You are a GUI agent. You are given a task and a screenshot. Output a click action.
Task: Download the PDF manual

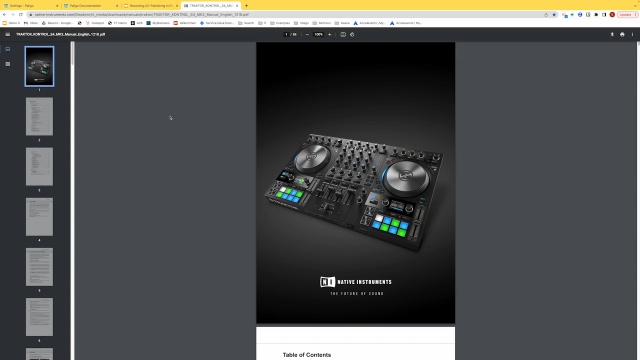tap(612, 34)
